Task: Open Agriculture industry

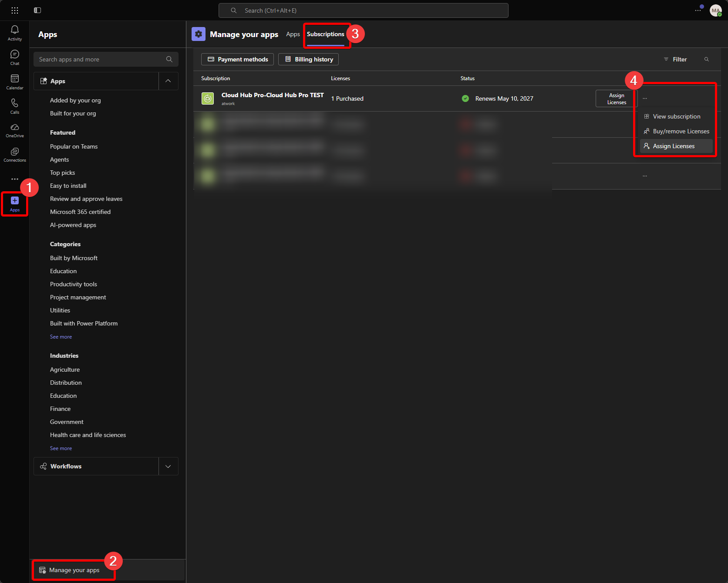Action: point(65,369)
